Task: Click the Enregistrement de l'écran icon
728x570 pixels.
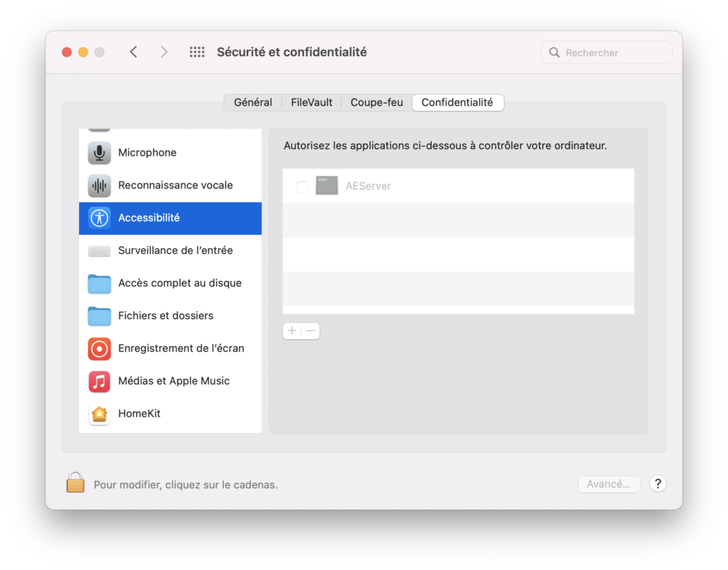Action: (x=100, y=348)
